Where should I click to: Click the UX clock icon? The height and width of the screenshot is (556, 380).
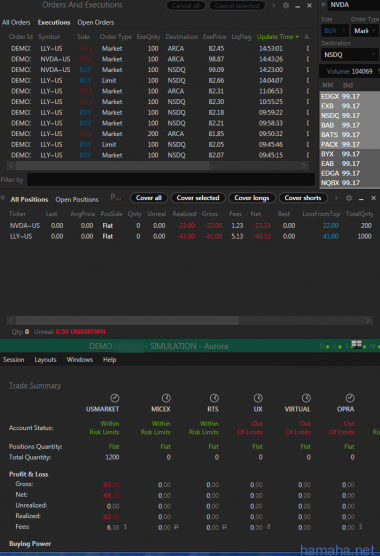coord(258,398)
